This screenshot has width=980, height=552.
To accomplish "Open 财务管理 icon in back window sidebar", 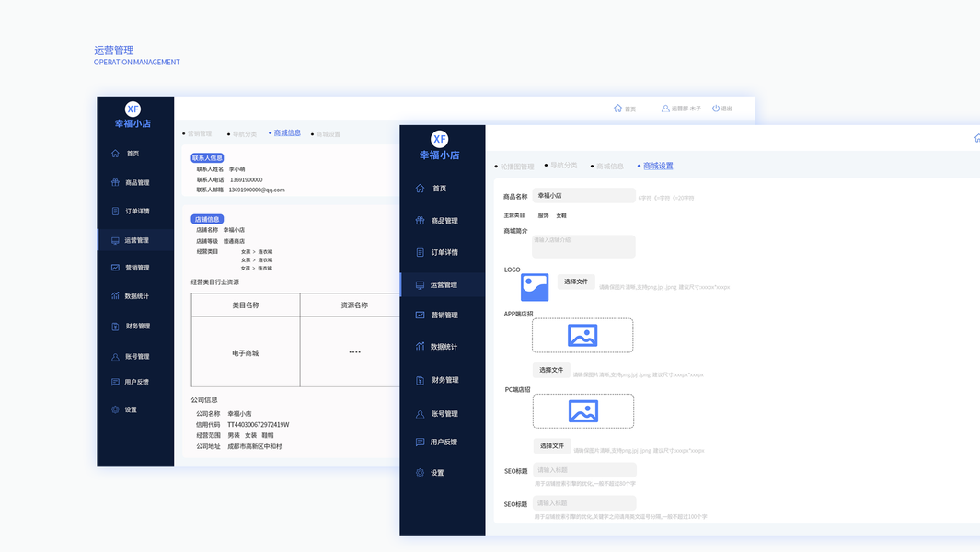I will point(115,327).
